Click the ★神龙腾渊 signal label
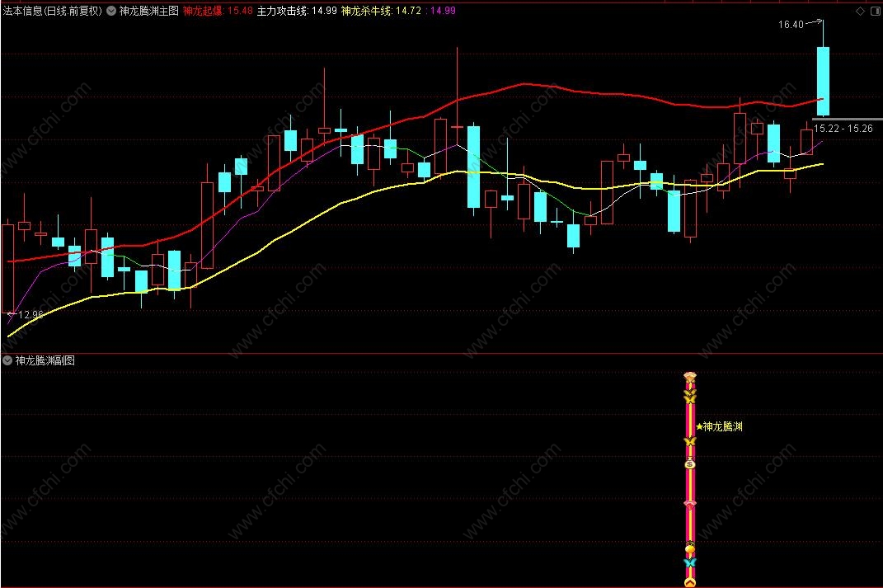Screen dimensions: 883x588 719,426
